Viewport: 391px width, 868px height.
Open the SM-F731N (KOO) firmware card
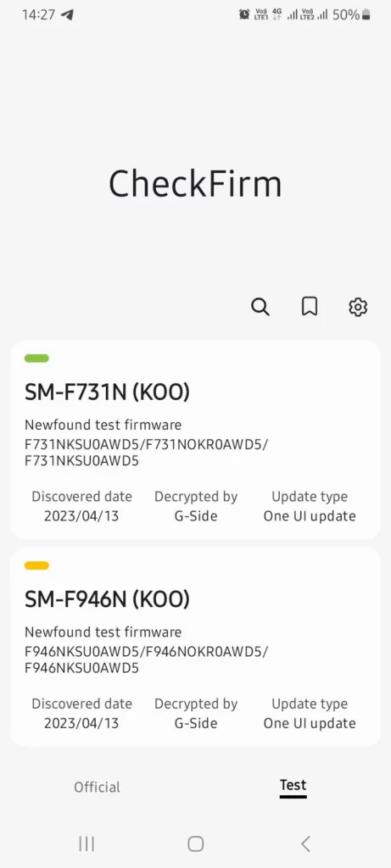(195, 440)
